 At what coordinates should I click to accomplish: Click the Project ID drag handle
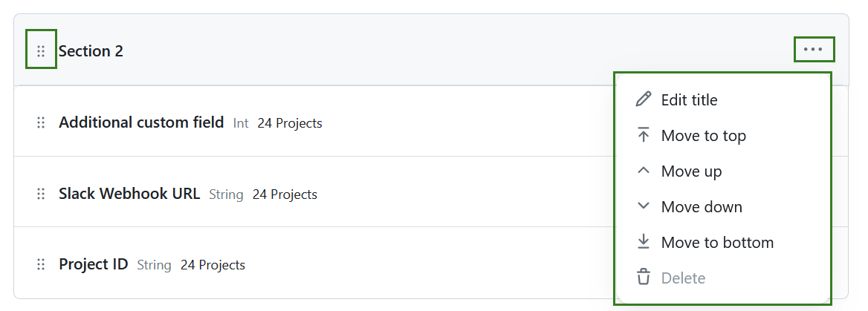[x=41, y=264]
